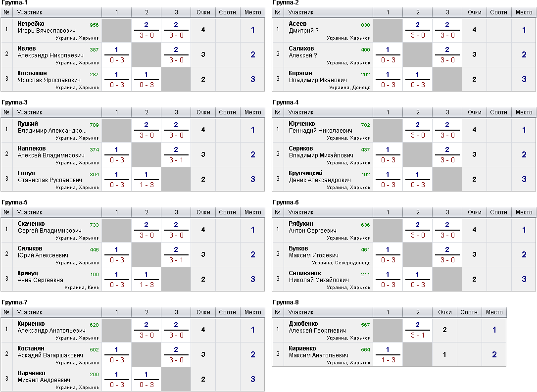Click the 3 - 1 score in Силиков's row
The image size is (537, 392).
(176, 260)
